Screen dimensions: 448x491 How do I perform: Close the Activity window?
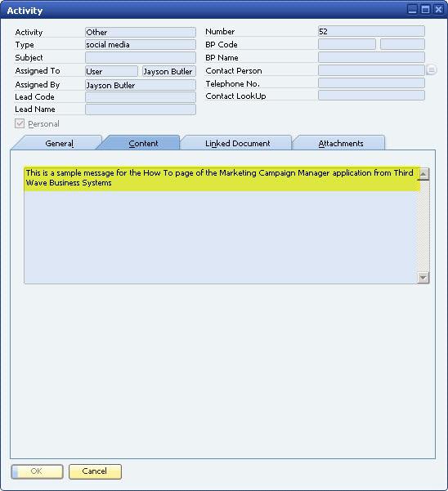coord(438,9)
